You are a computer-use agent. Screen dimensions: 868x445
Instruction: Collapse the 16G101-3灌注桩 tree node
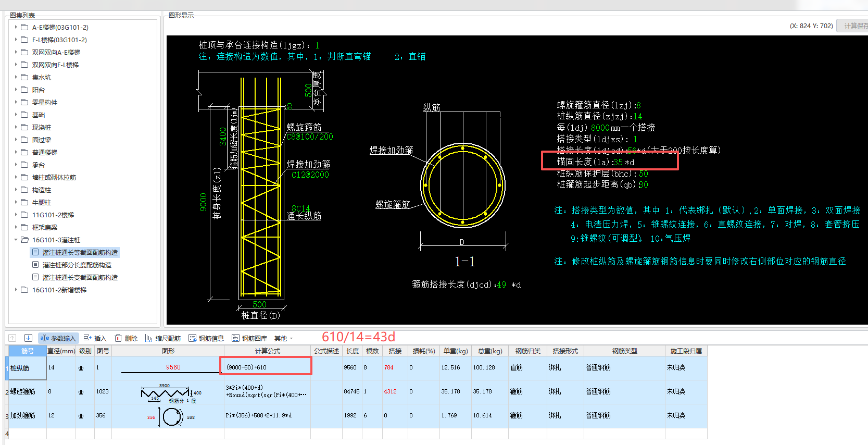click(16, 240)
